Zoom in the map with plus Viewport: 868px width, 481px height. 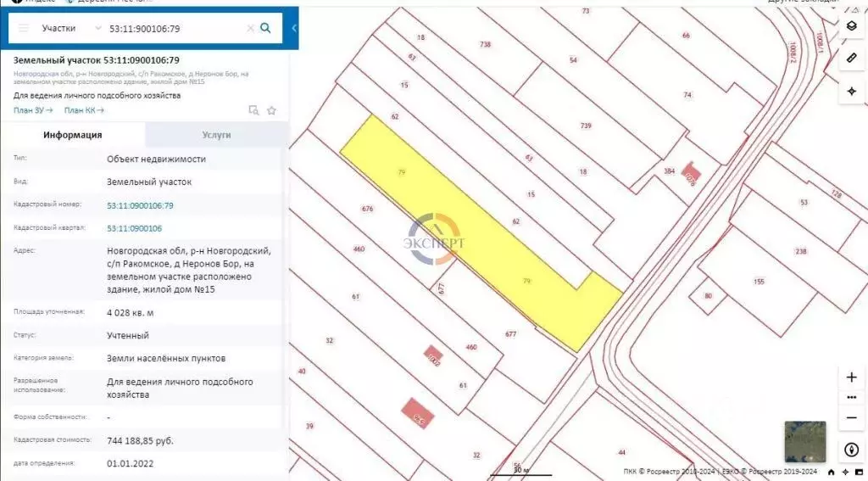[851, 378]
